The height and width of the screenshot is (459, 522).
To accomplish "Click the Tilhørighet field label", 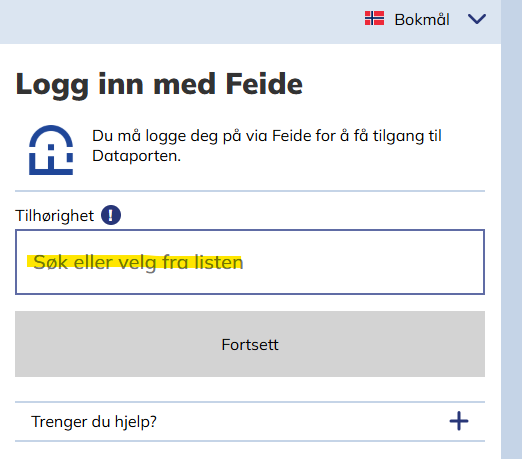I will point(55,216).
